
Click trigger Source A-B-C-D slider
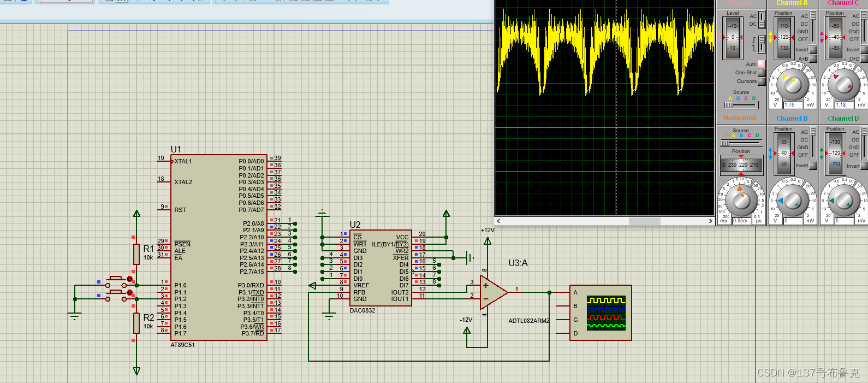741,104
